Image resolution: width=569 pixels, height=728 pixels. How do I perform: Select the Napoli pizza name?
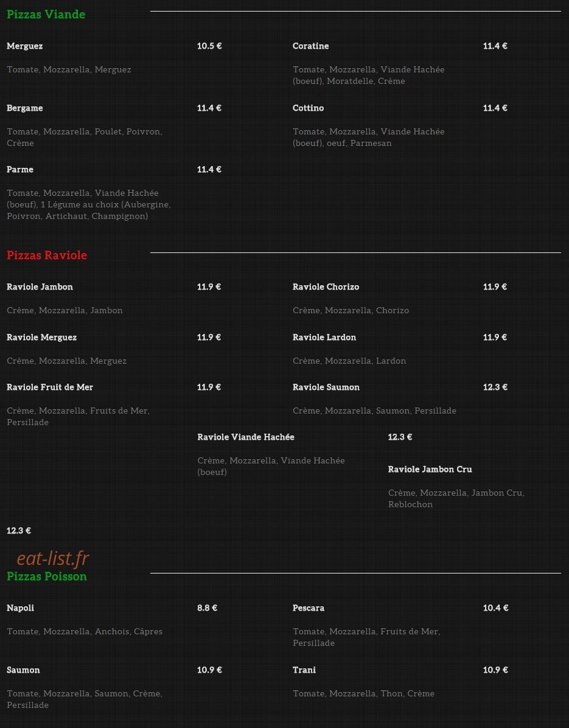[21, 608]
